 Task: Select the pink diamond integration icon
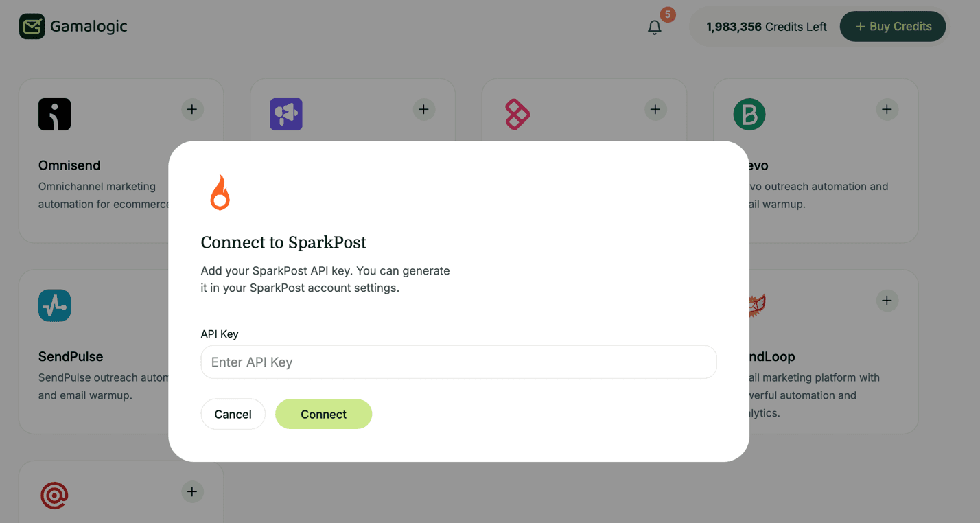pos(518,114)
